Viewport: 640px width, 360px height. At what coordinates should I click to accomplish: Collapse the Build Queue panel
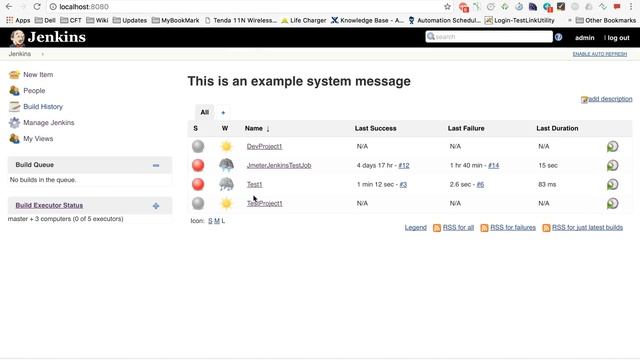pyautogui.click(x=156, y=165)
